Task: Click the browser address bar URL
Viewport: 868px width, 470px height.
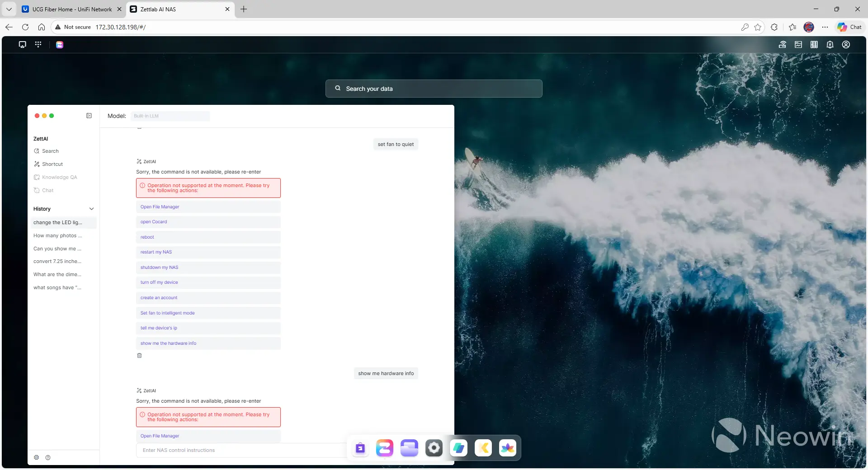Action: [121, 27]
